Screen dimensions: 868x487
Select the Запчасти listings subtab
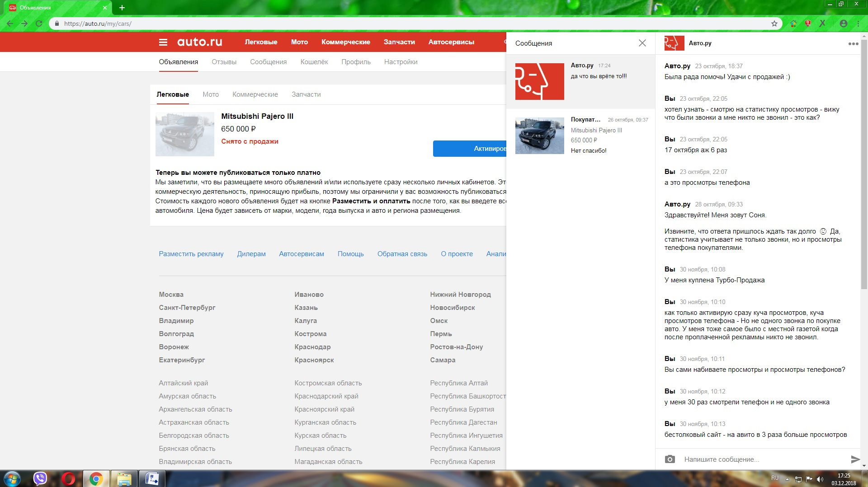(x=306, y=94)
